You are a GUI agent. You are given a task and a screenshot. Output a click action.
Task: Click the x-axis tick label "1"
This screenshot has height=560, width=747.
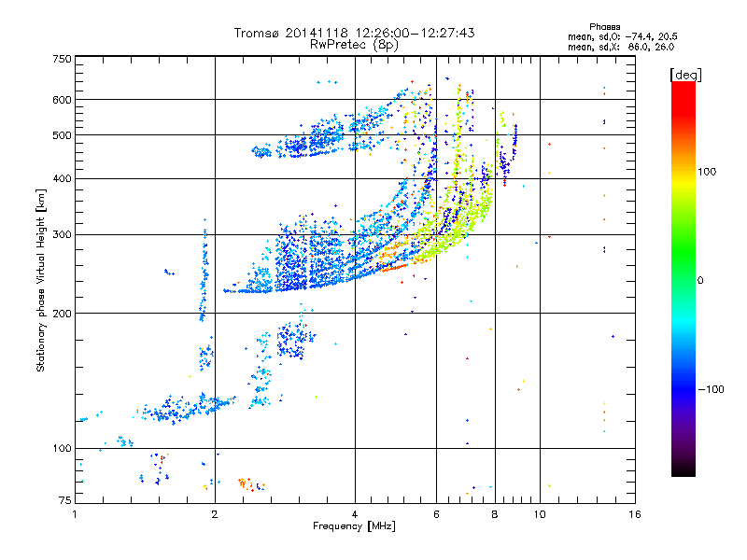75,514
